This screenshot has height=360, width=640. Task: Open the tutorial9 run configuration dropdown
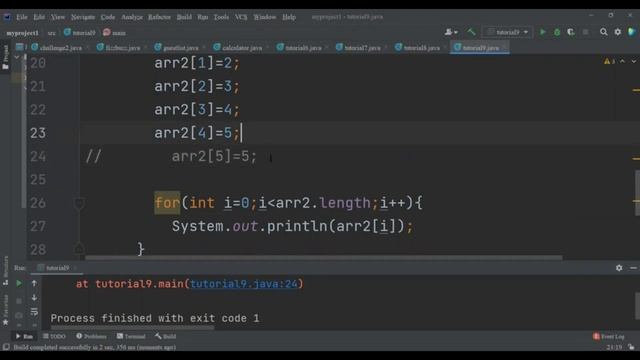[507, 32]
